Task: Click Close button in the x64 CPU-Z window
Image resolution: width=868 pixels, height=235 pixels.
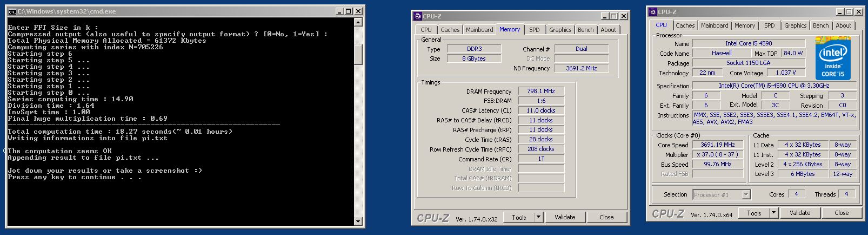Action: (842, 213)
